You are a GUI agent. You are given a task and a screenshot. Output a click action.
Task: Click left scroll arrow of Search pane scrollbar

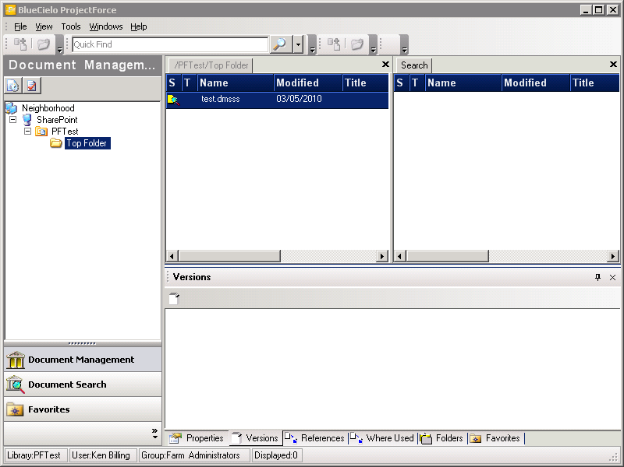click(400, 256)
